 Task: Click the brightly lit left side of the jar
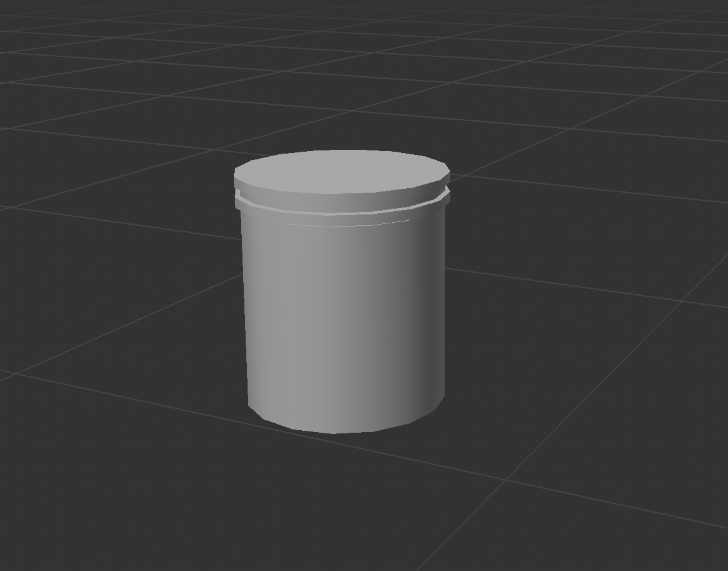coord(269,307)
